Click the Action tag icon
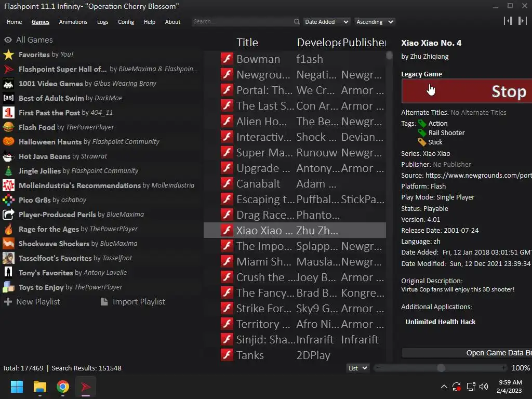The width and height of the screenshot is (532, 399). tap(422, 124)
